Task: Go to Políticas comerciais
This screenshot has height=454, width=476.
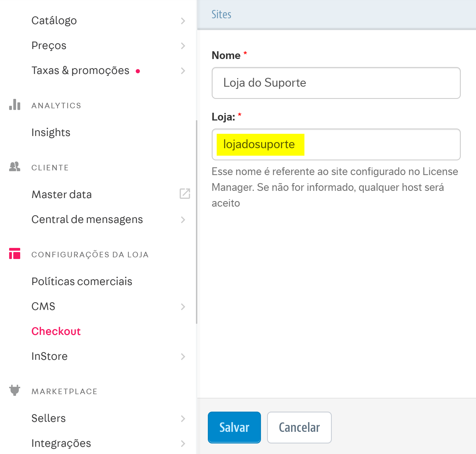Action: point(82,281)
